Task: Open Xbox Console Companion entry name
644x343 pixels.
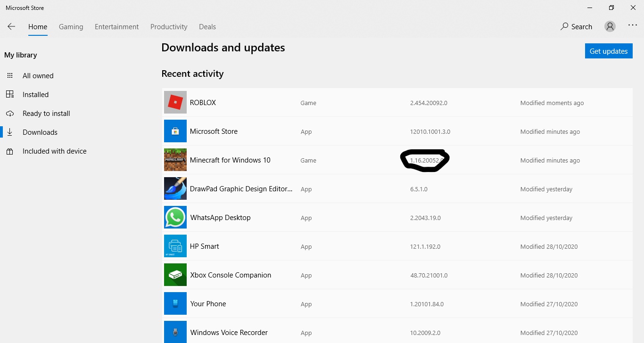Action: [x=231, y=275]
